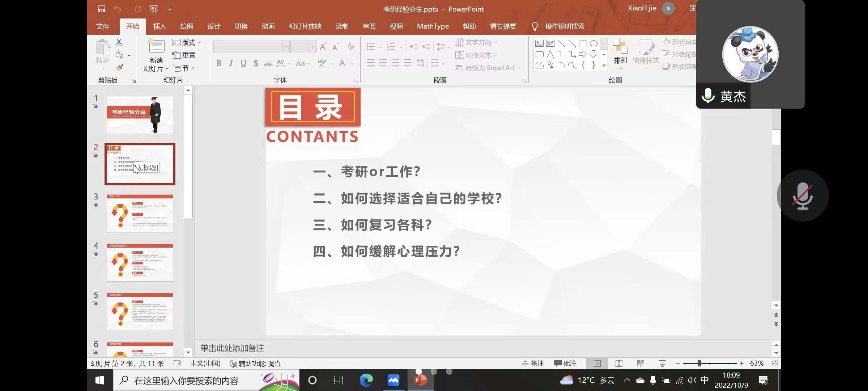
Task: Switch to the 插入 ribbon tab
Action: coord(159,26)
